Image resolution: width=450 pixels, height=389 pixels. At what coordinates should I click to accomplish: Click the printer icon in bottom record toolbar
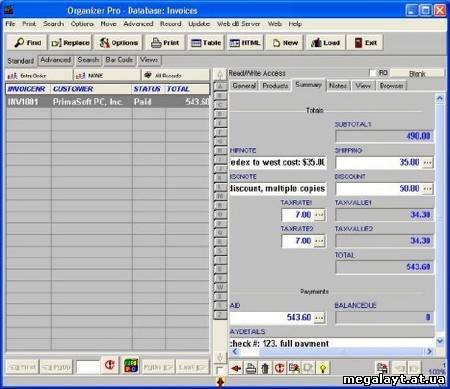[x=251, y=368]
